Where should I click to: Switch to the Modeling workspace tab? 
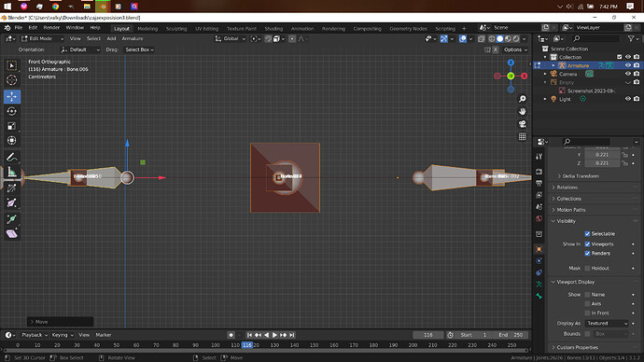click(147, 29)
